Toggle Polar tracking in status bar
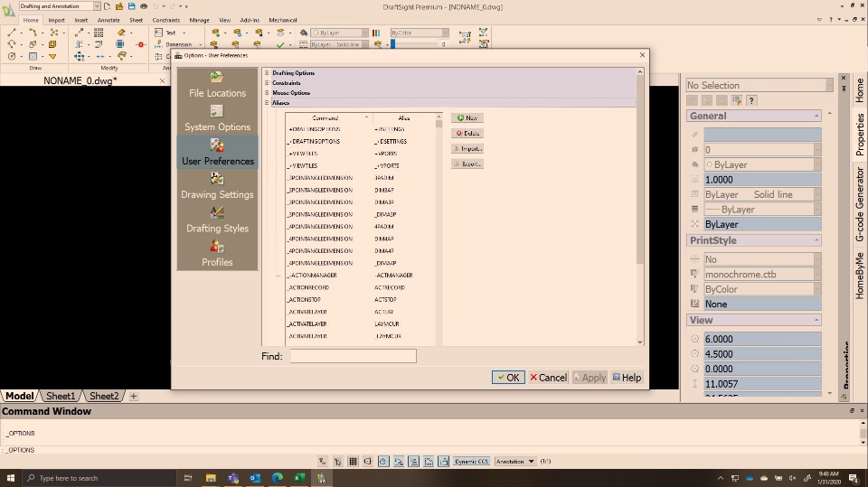Image resolution: width=868 pixels, height=487 pixels. point(383,461)
